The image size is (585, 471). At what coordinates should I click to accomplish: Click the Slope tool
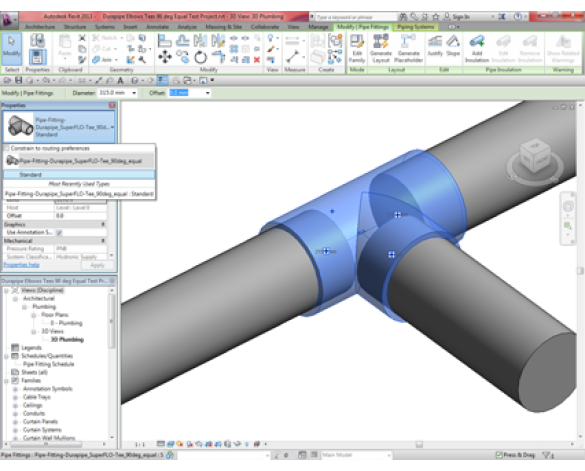tap(453, 46)
